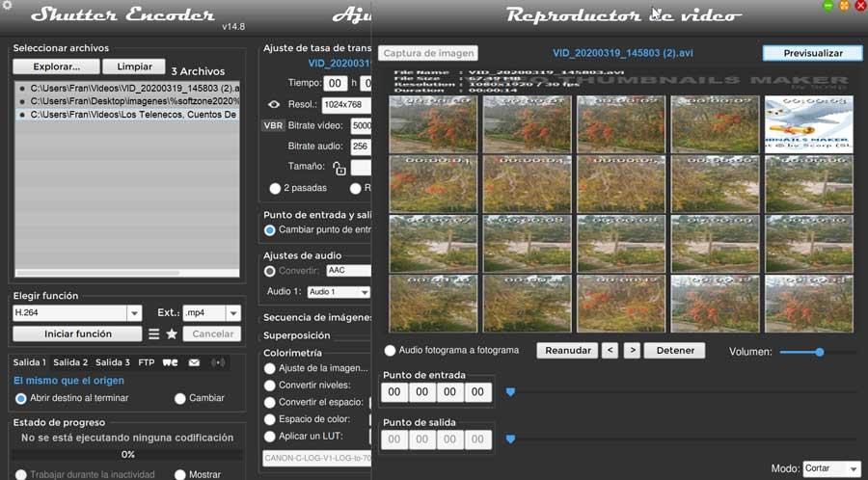Click Iniciar función button
This screenshot has width=868, height=480.
tap(77, 334)
